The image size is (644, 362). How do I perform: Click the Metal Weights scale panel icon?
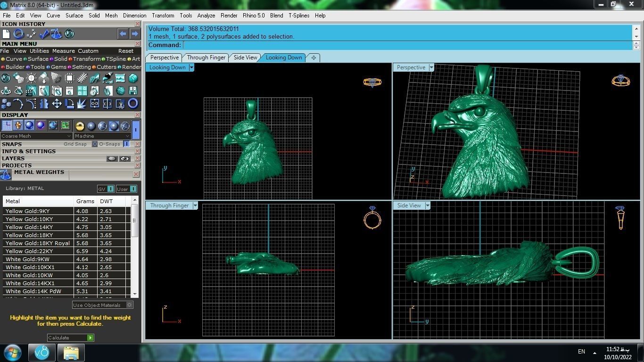tap(6, 175)
